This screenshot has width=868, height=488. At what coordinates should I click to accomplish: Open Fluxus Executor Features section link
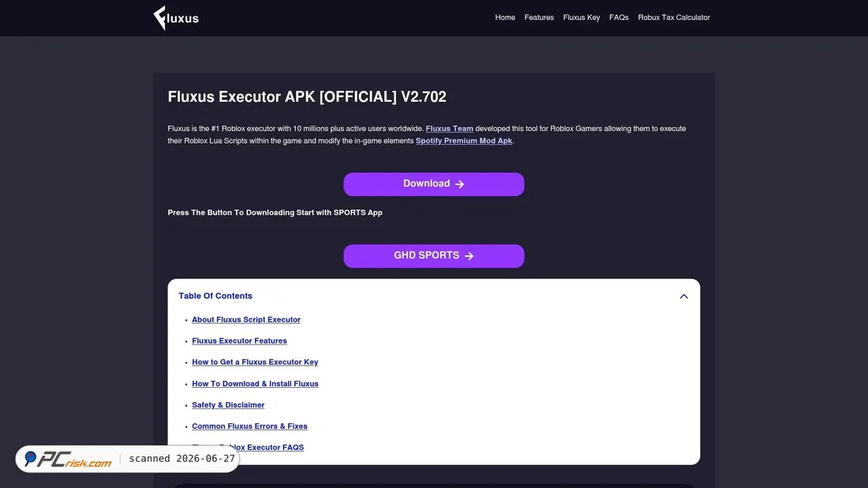[x=239, y=341]
